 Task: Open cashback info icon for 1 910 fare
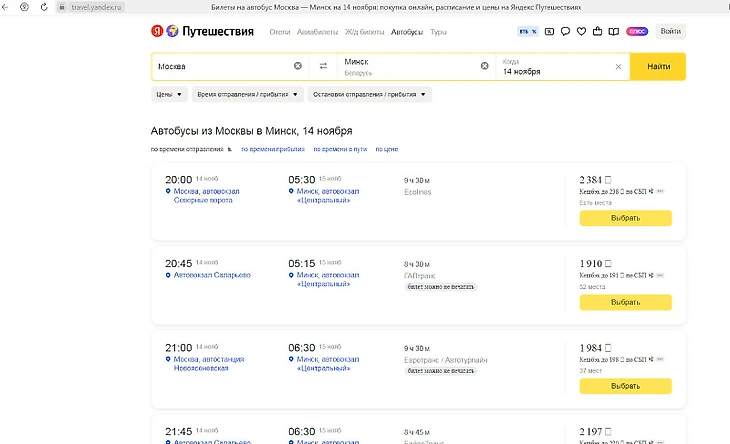(660, 275)
